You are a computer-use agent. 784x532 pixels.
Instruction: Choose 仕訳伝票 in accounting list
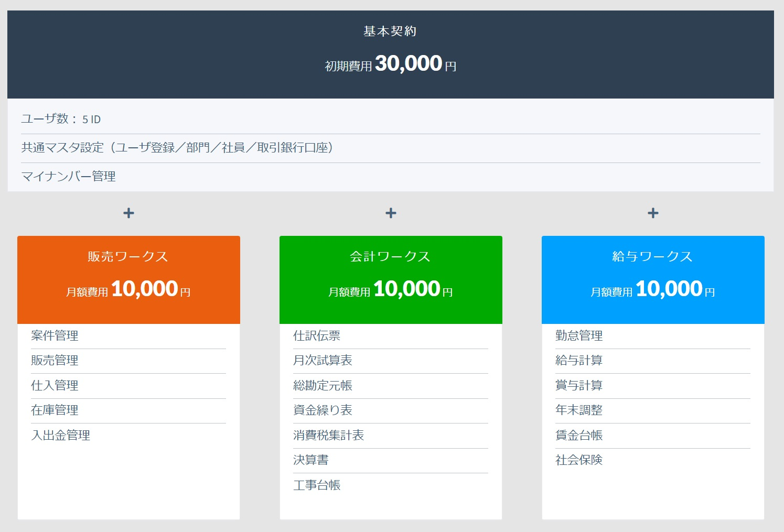pos(317,336)
